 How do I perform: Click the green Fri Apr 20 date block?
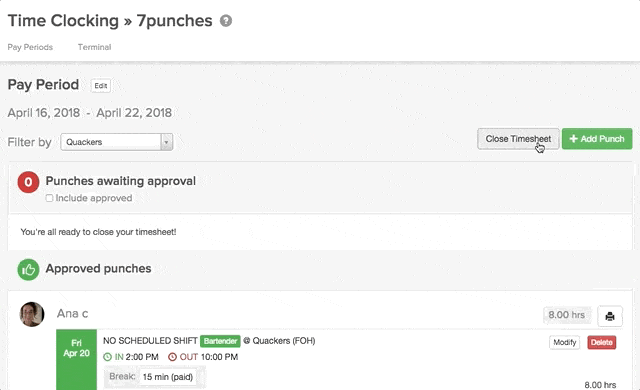76,359
